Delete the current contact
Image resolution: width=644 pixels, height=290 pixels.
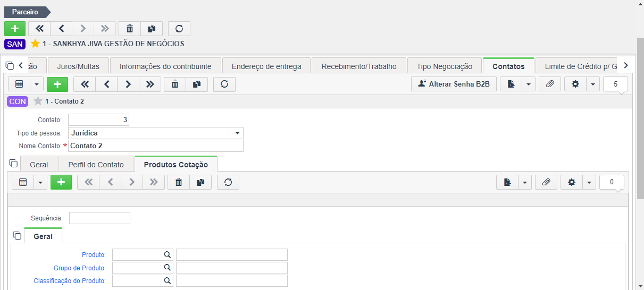(175, 84)
